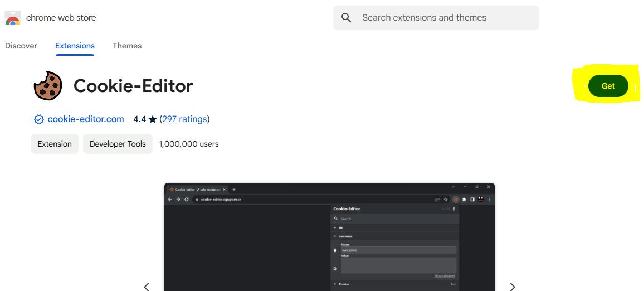The height and width of the screenshot is (291, 644).
Task: Open the cookie-editor.com publisher link
Action: pos(85,119)
